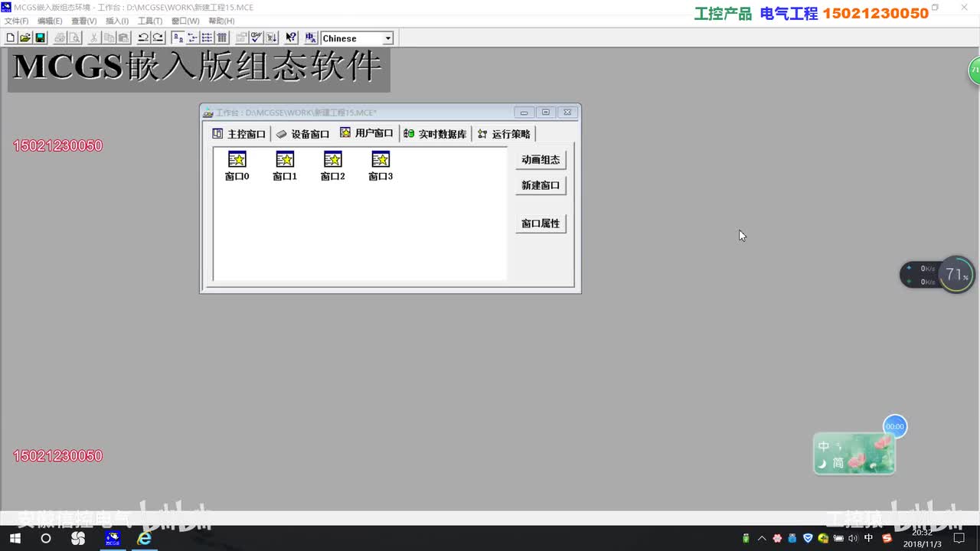
Task: Click the New project toolbar icon
Action: (x=10, y=37)
